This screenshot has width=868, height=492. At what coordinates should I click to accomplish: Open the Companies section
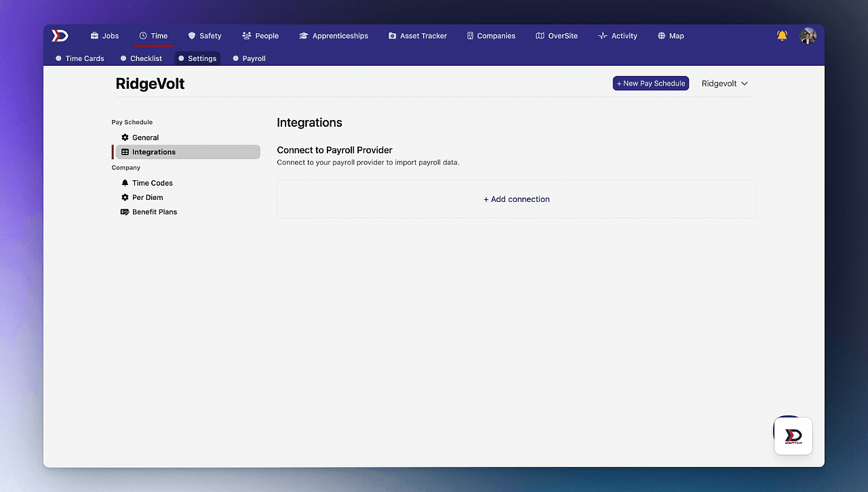[491, 36]
